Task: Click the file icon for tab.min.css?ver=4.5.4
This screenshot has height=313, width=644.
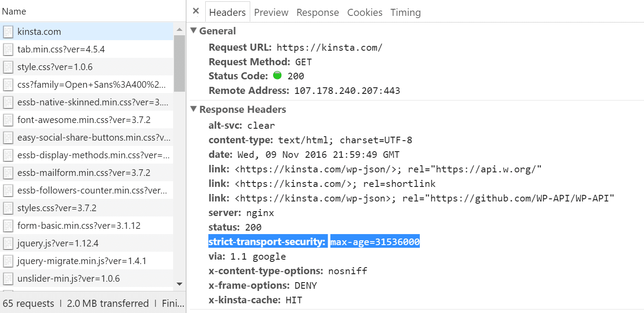Action: pos(8,49)
